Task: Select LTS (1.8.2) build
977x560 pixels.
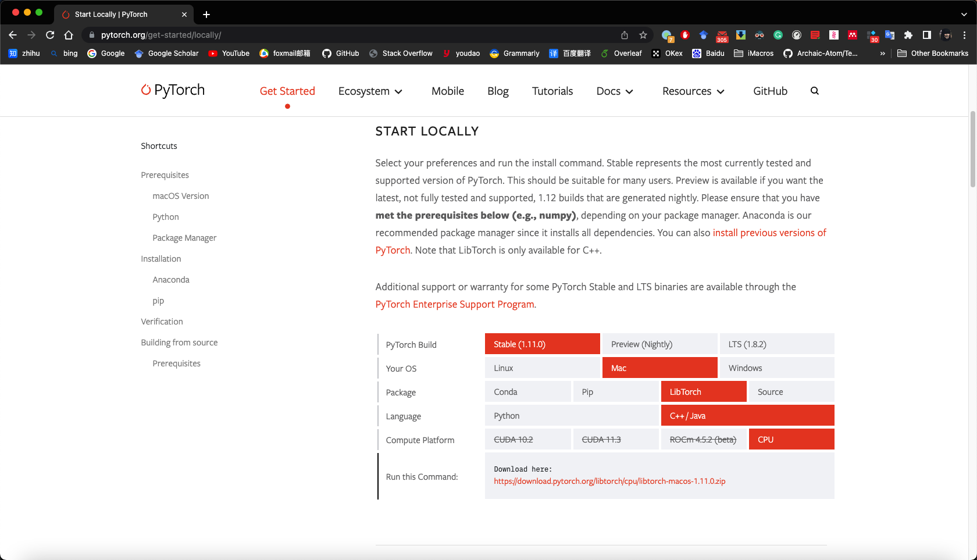Action: [x=777, y=344]
